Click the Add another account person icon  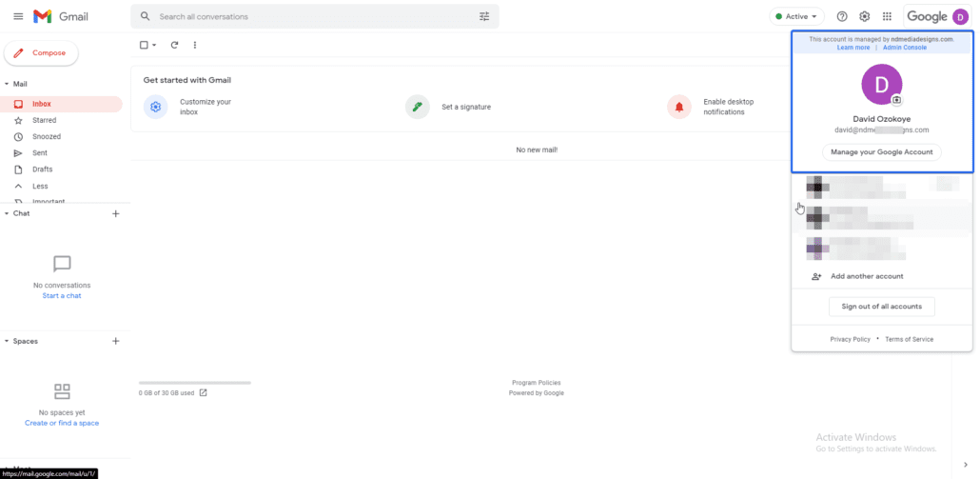(x=816, y=276)
